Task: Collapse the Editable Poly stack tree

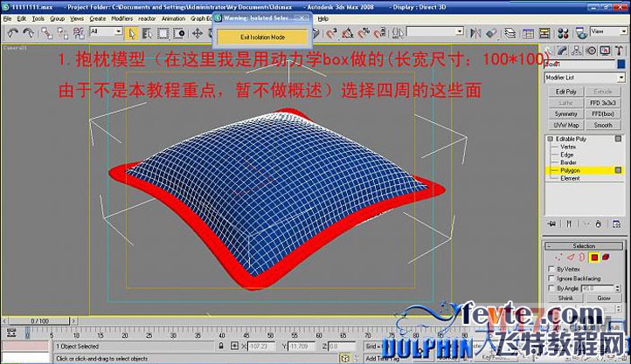Action: click(551, 140)
